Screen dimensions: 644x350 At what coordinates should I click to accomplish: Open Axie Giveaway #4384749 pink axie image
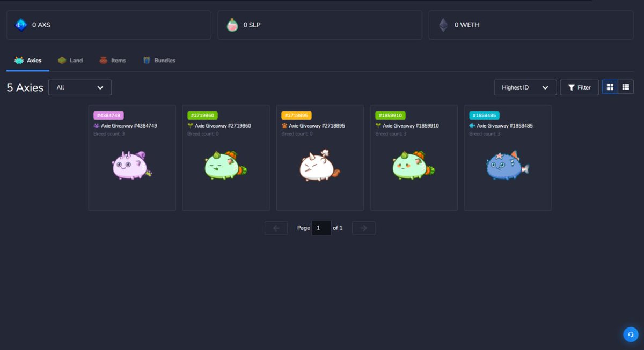[132, 165]
